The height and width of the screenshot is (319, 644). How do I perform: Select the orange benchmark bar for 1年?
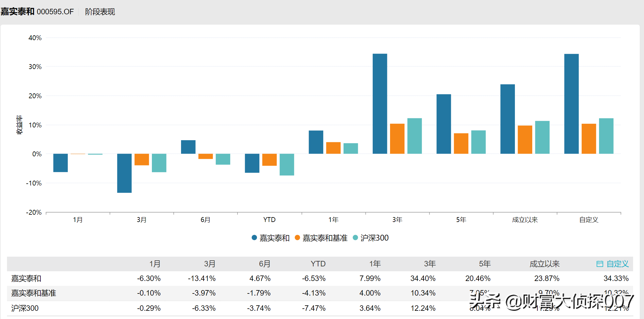coord(333,148)
